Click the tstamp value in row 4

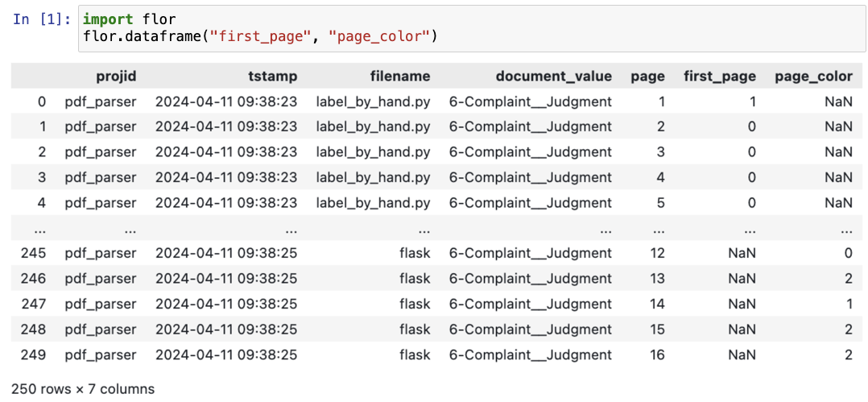coord(226,202)
